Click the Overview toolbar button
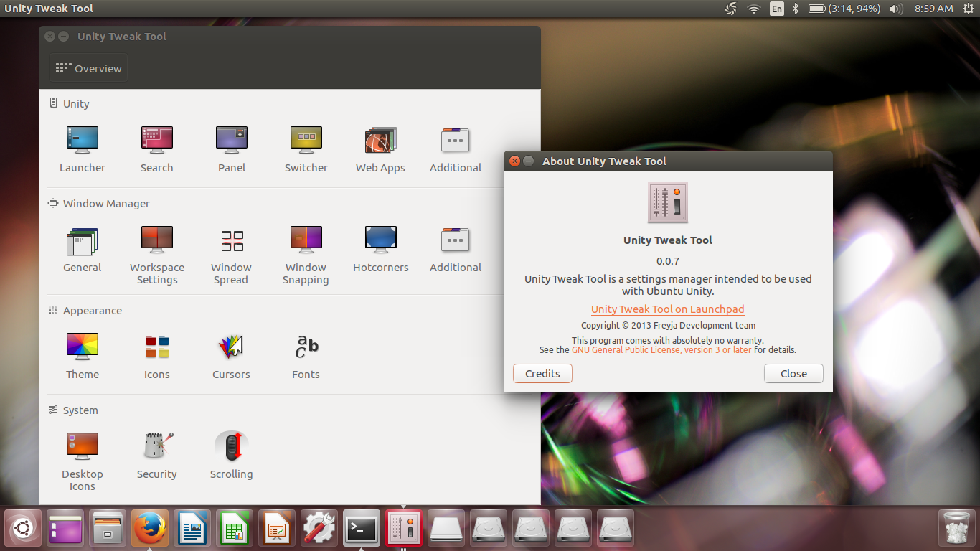This screenshot has height=551, width=980. 89,69
